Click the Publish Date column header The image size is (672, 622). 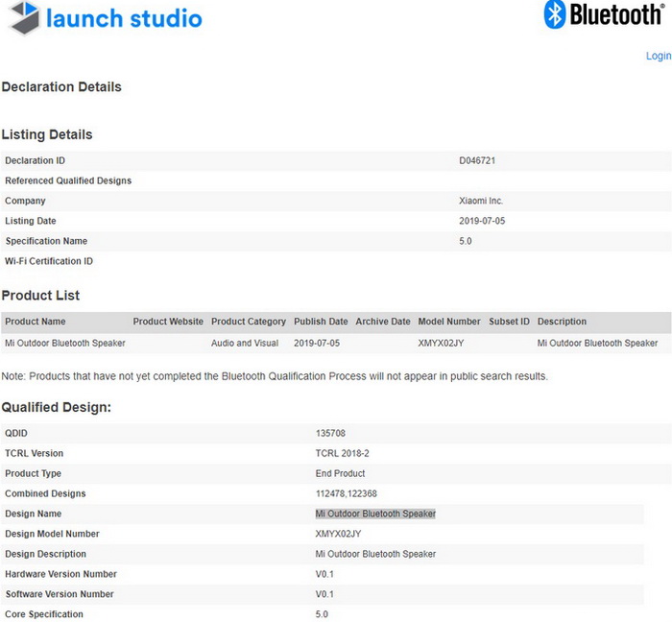pyautogui.click(x=321, y=322)
